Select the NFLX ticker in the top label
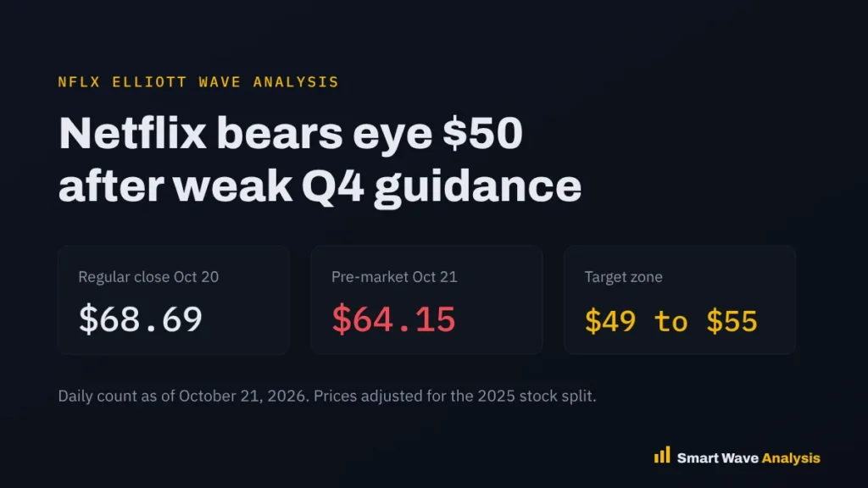 coord(79,82)
